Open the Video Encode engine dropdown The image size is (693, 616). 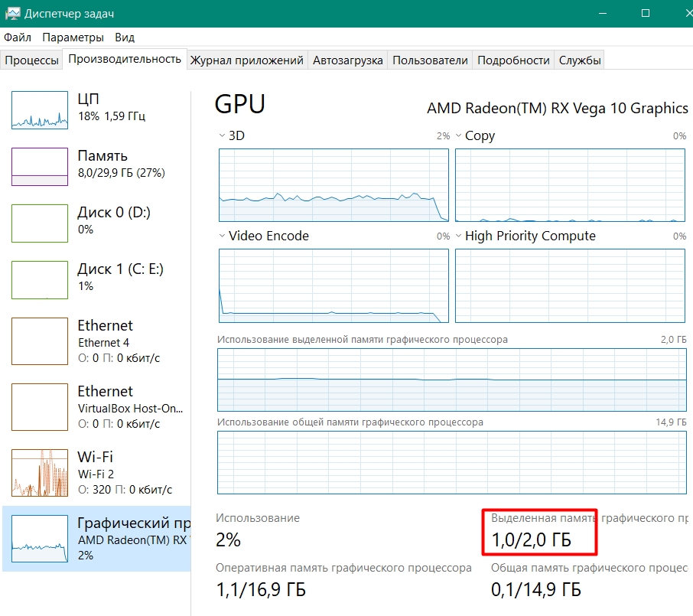pos(223,236)
